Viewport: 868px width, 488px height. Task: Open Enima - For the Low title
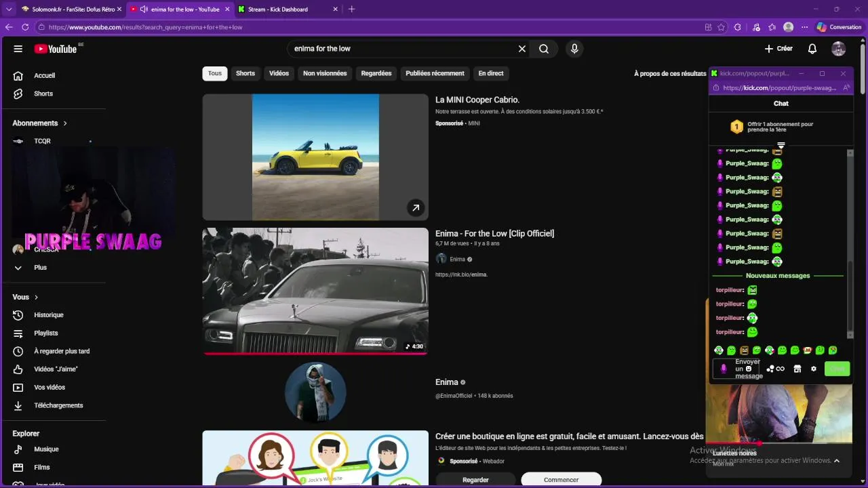coord(494,234)
